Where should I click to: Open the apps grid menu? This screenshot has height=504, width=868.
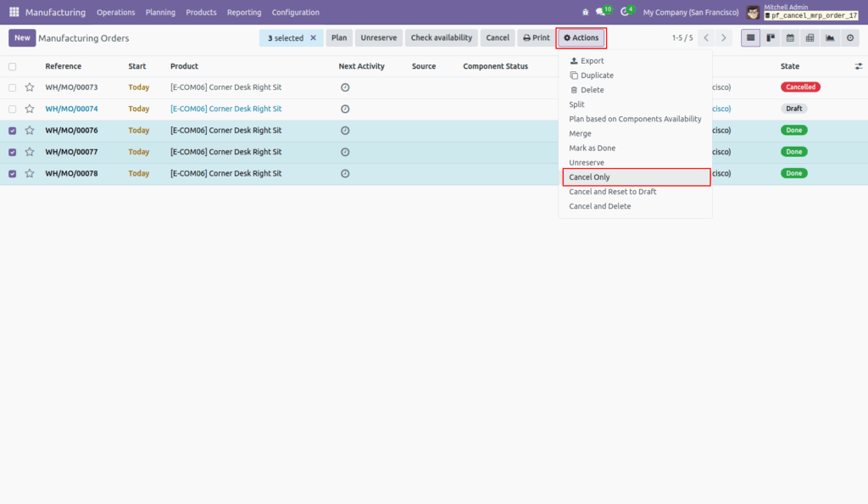[x=11, y=11]
